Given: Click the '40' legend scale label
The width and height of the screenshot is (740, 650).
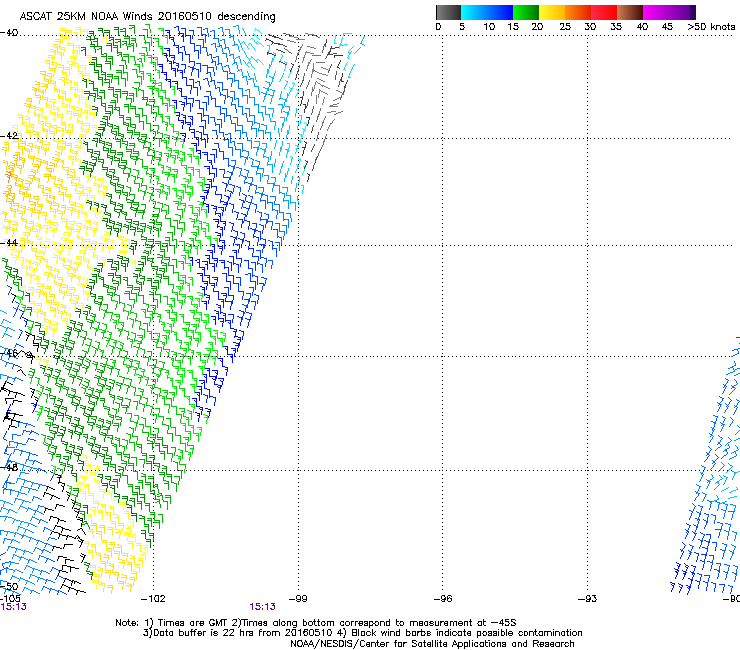Looking at the screenshot, I should (x=642, y=26).
